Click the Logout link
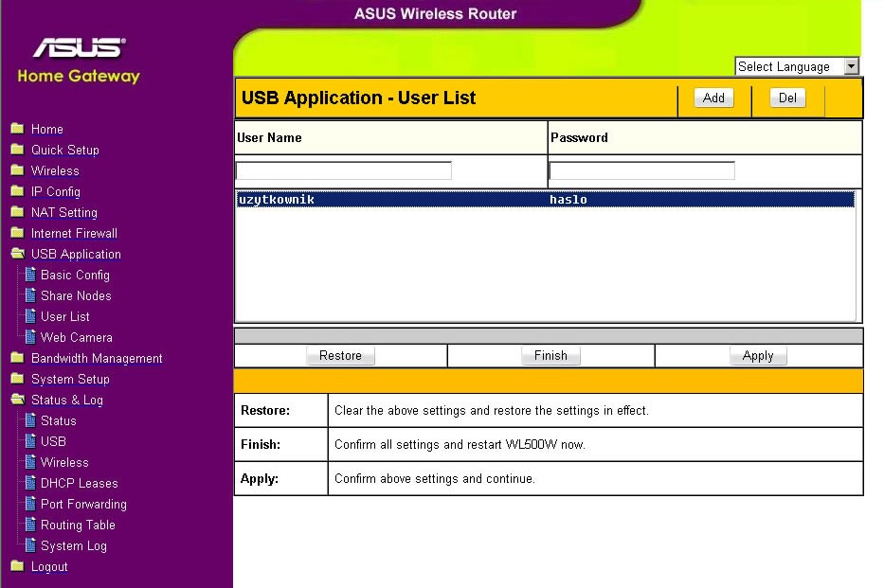Screen dimensions: 884x588 click(x=49, y=566)
